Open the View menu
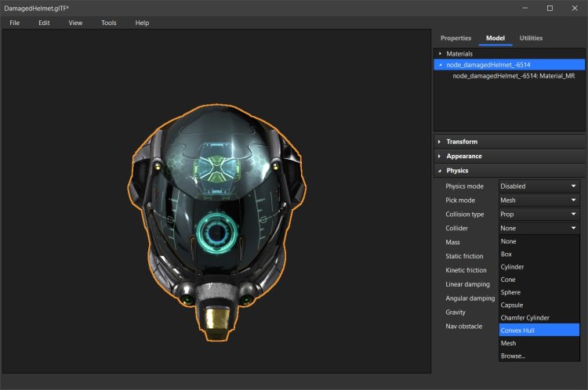 tap(75, 23)
